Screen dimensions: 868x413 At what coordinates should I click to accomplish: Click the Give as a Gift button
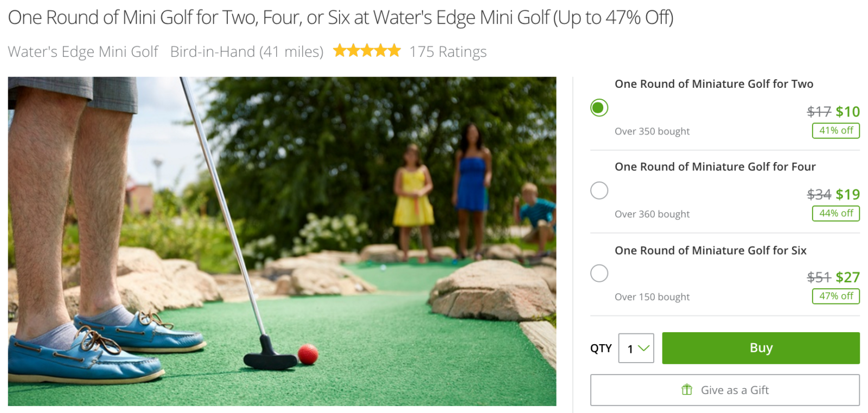point(725,390)
